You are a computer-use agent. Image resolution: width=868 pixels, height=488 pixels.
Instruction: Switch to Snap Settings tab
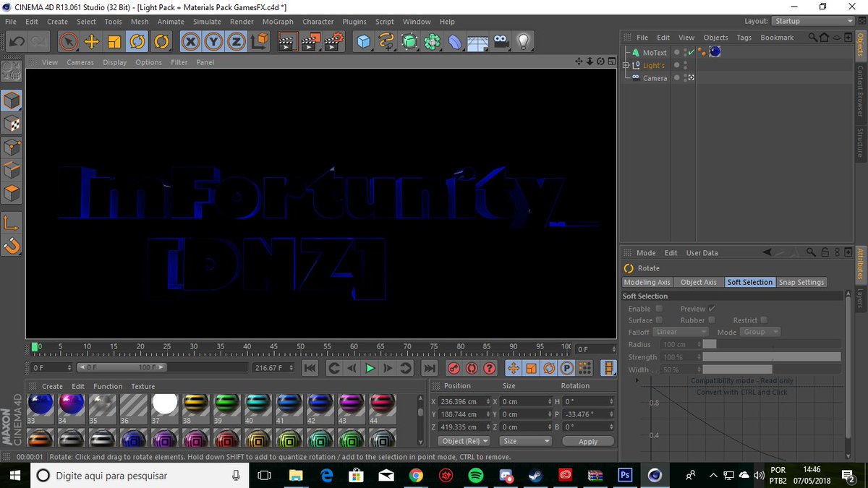(x=801, y=282)
